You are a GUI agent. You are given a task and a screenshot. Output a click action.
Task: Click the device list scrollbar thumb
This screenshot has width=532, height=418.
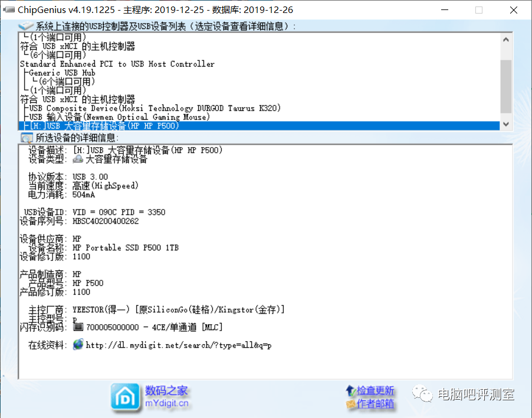(x=506, y=86)
